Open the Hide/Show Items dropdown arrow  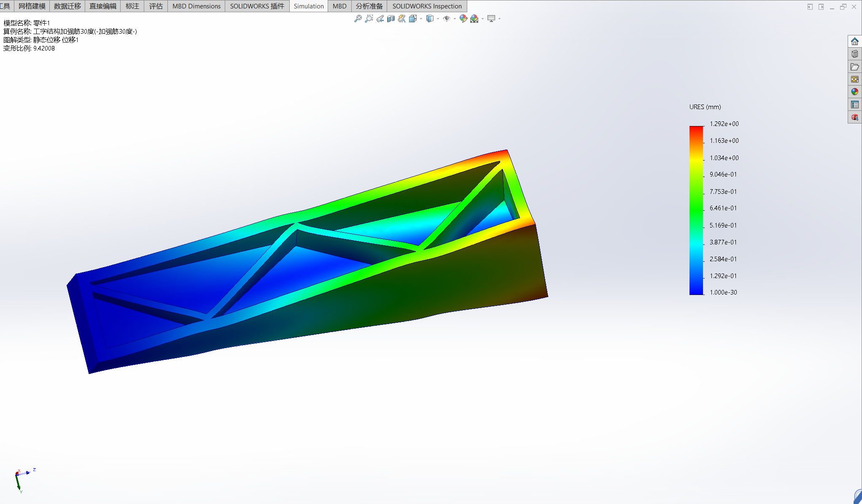[x=455, y=19]
